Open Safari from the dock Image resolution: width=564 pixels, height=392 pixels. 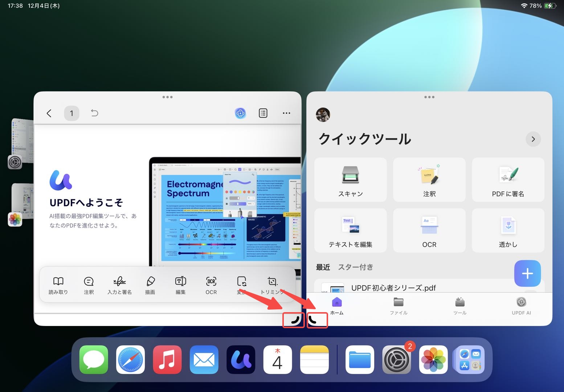click(131, 360)
